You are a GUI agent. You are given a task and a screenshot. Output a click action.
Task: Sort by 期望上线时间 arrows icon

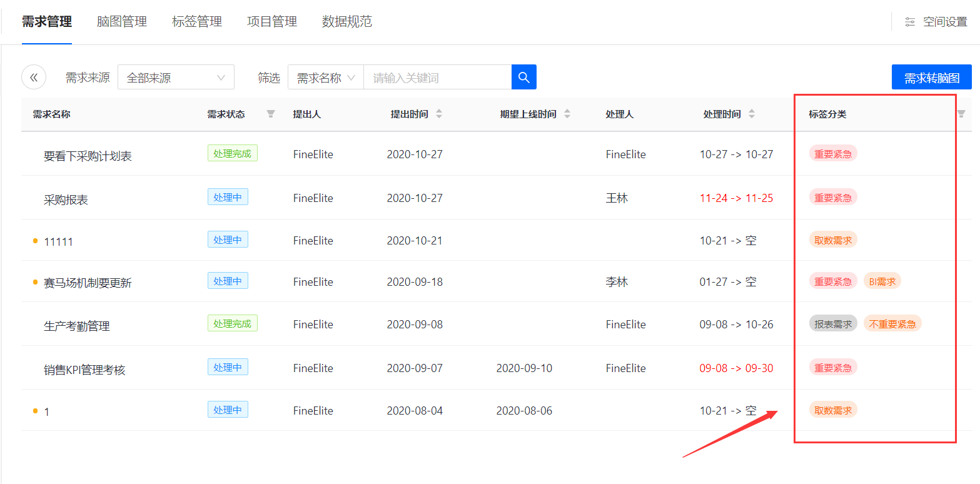pyautogui.click(x=567, y=114)
